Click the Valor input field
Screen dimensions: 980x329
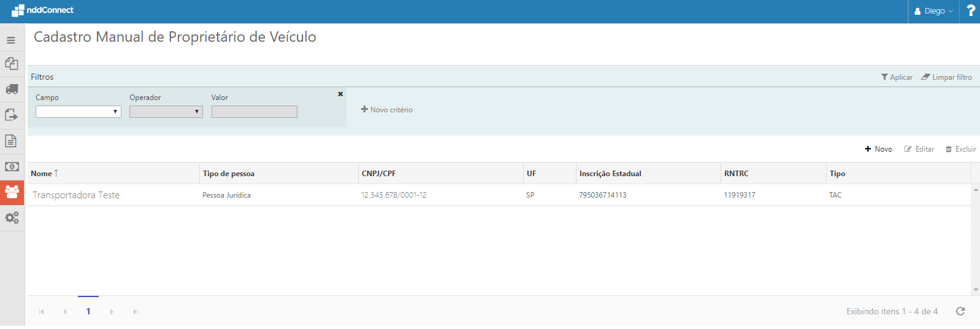[255, 112]
